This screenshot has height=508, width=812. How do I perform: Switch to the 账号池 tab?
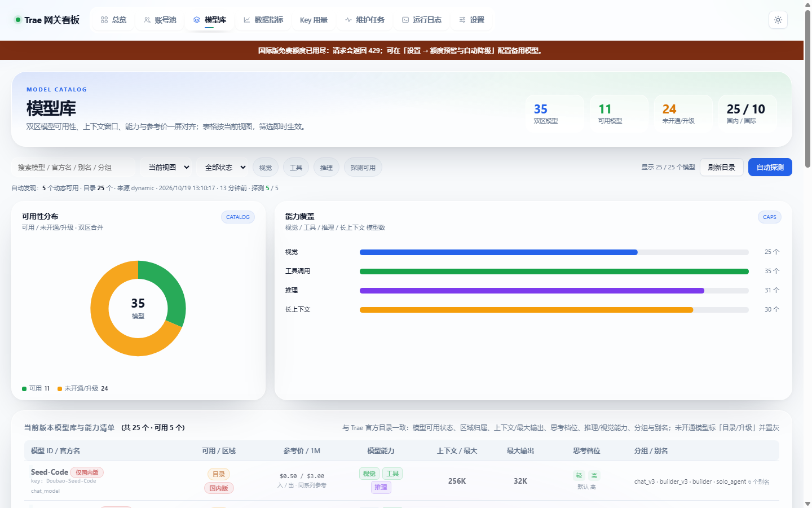[160, 20]
